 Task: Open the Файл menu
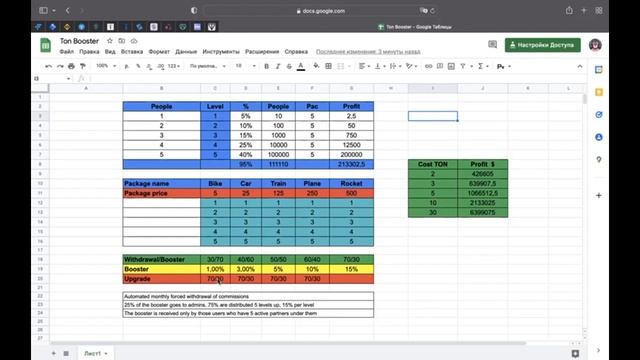point(67,52)
